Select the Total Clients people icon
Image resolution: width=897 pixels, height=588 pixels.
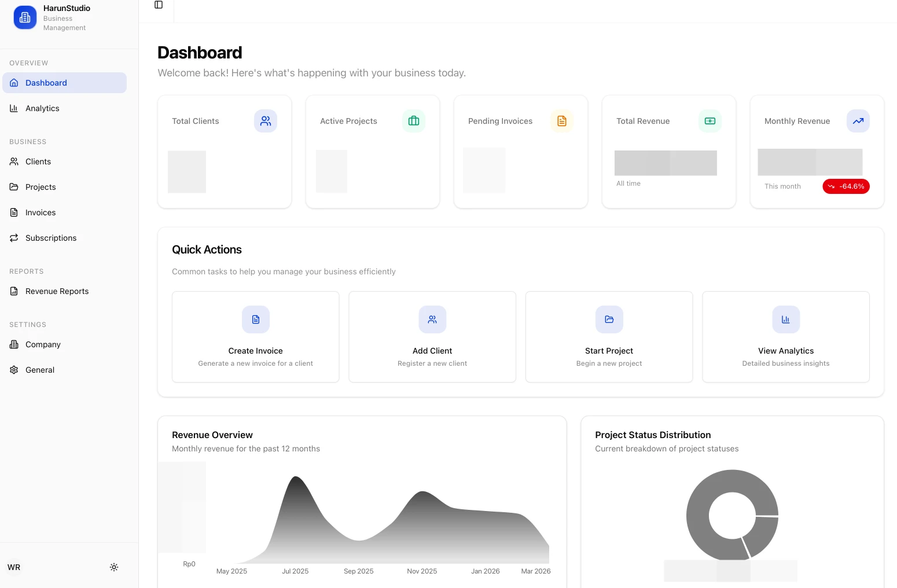click(x=266, y=121)
